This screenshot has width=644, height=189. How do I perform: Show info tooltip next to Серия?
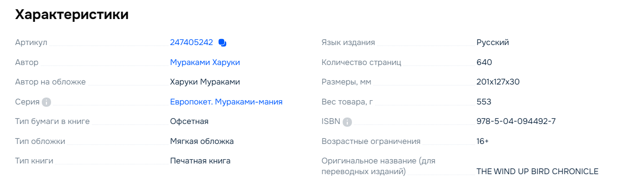tap(46, 102)
